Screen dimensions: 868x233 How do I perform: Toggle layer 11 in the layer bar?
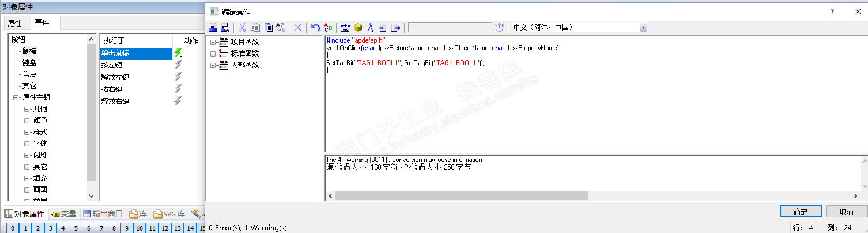point(152,228)
